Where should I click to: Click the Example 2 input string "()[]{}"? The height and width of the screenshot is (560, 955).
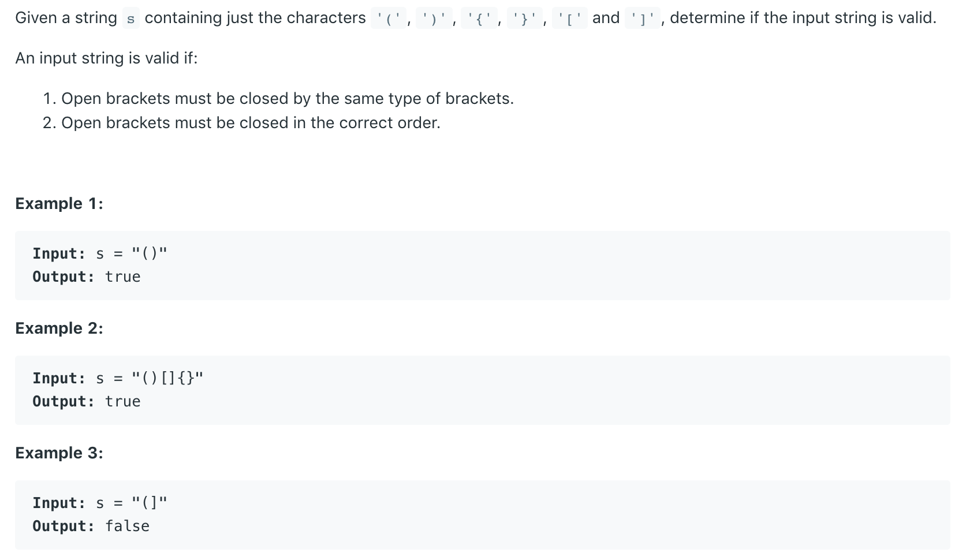click(x=167, y=378)
